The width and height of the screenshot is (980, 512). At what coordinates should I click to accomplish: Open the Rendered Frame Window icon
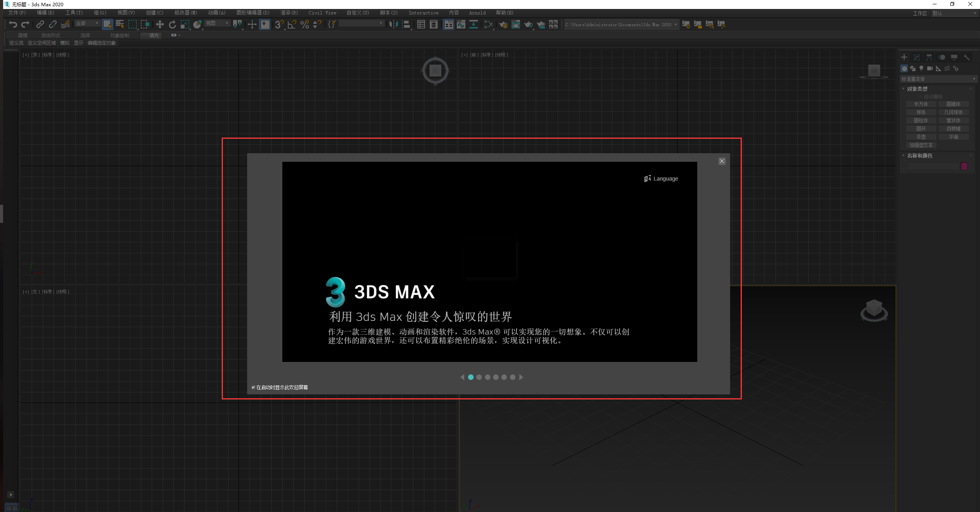(x=516, y=24)
